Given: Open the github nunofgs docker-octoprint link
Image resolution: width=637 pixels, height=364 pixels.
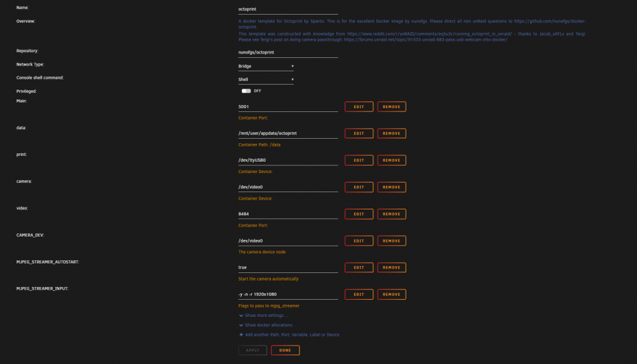Looking at the screenshot, I should pos(550,21).
